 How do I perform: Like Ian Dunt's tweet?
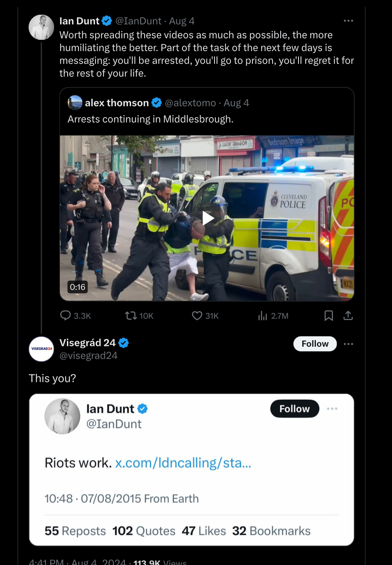pyautogui.click(x=205, y=316)
